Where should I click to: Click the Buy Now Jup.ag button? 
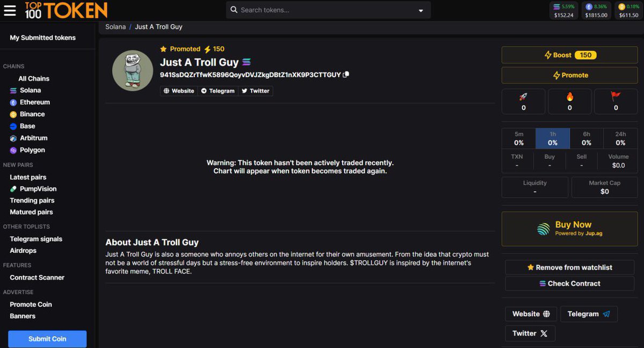(x=570, y=229)
